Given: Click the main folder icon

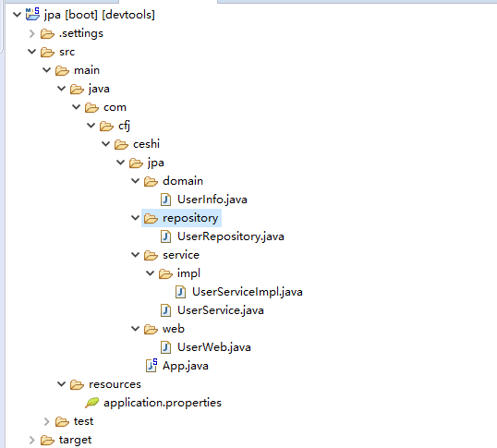Looking at the screenshot, I should 62,70.
